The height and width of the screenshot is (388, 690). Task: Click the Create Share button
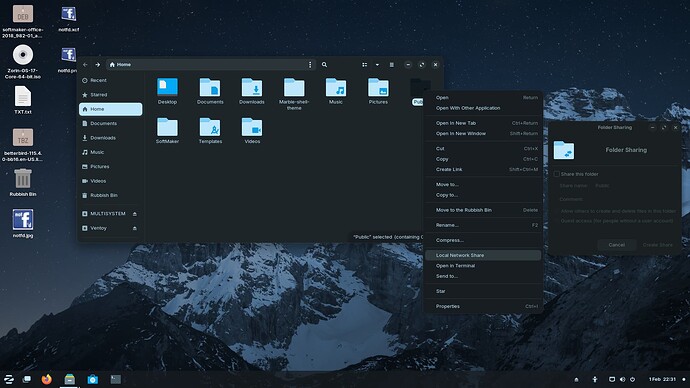point(657,245)
